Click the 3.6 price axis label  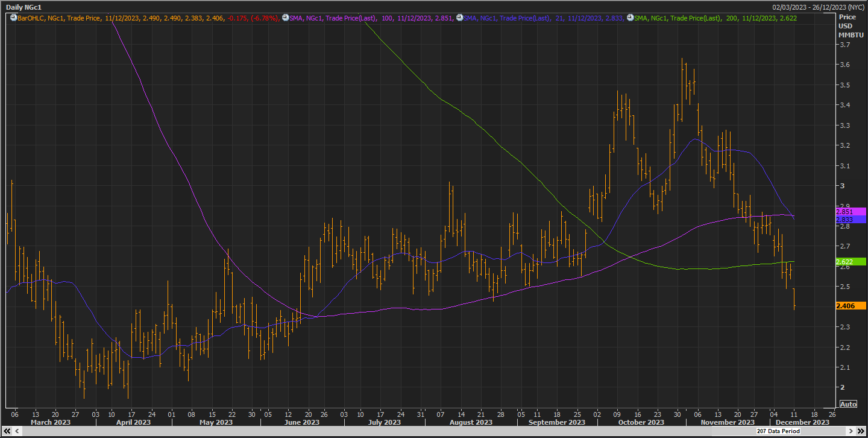[844, 65]
